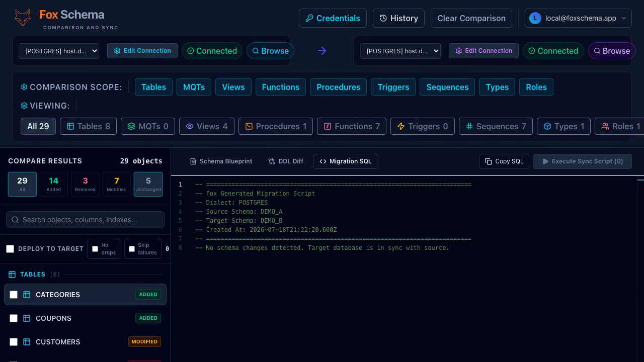Click the table icon beside CUSTOMERS
Image resolution: width=644 pixels, height=362 pixels.
coord(27,342)
